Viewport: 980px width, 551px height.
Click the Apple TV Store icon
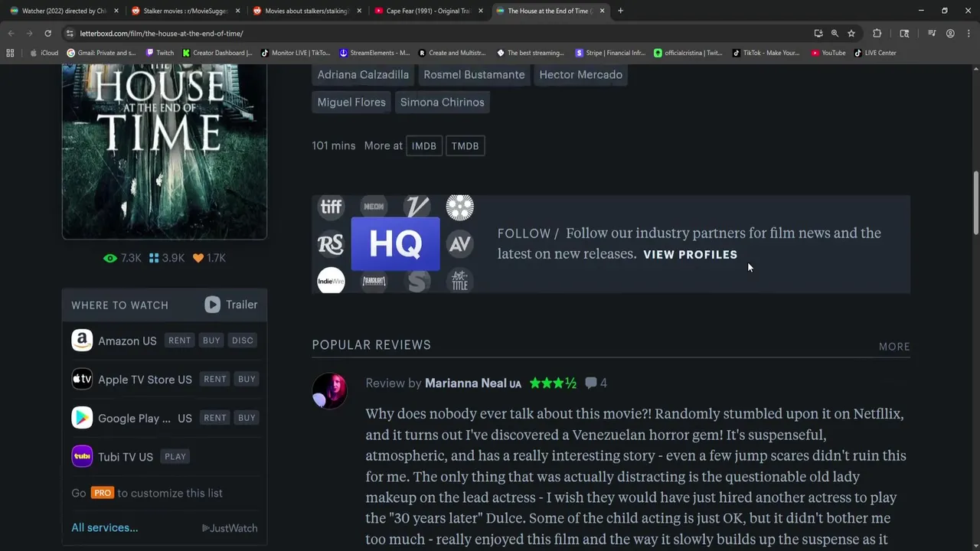(x=82, y=379)
